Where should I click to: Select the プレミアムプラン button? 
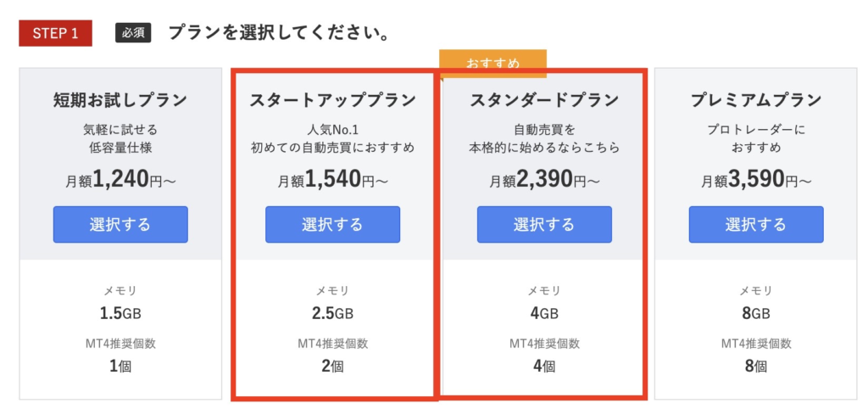point(756,225)
